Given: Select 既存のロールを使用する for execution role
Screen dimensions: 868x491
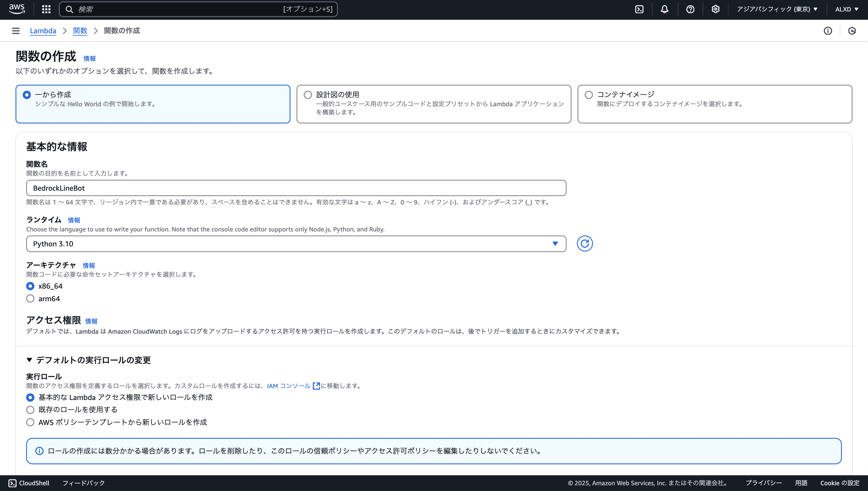Looking at the screenshot, I should point(30,409).
